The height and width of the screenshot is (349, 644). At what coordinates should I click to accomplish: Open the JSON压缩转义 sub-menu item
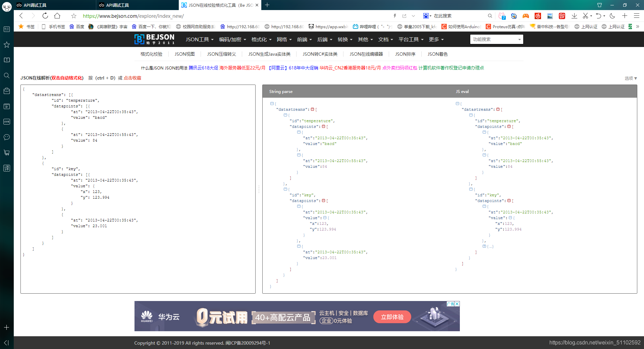[x=221, y=54]
